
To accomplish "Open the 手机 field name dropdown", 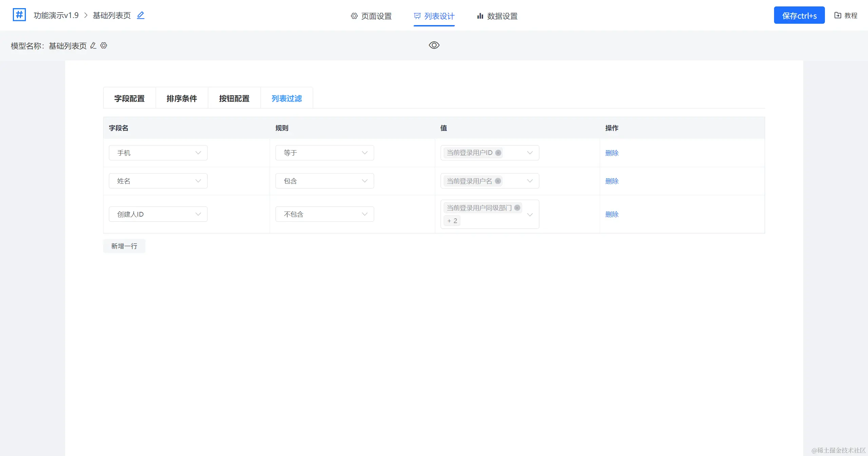I will coord(158,153).
